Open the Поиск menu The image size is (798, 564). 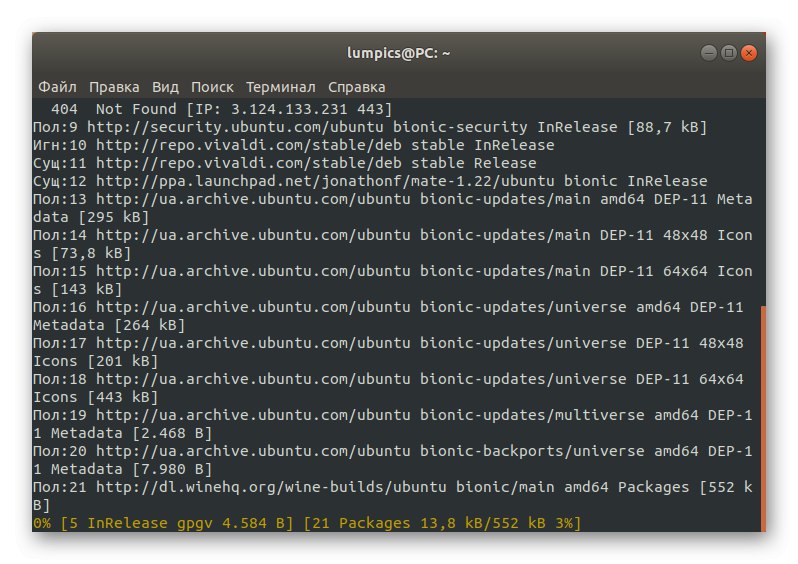212,87
